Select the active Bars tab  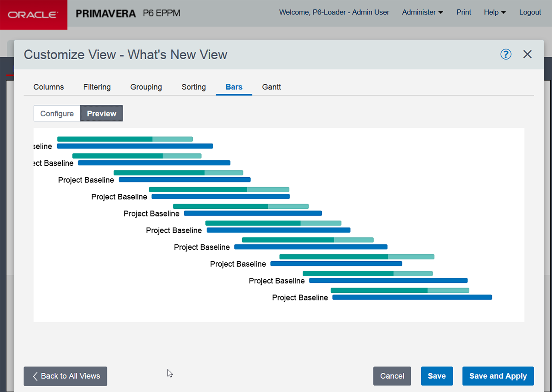point(234,87)
